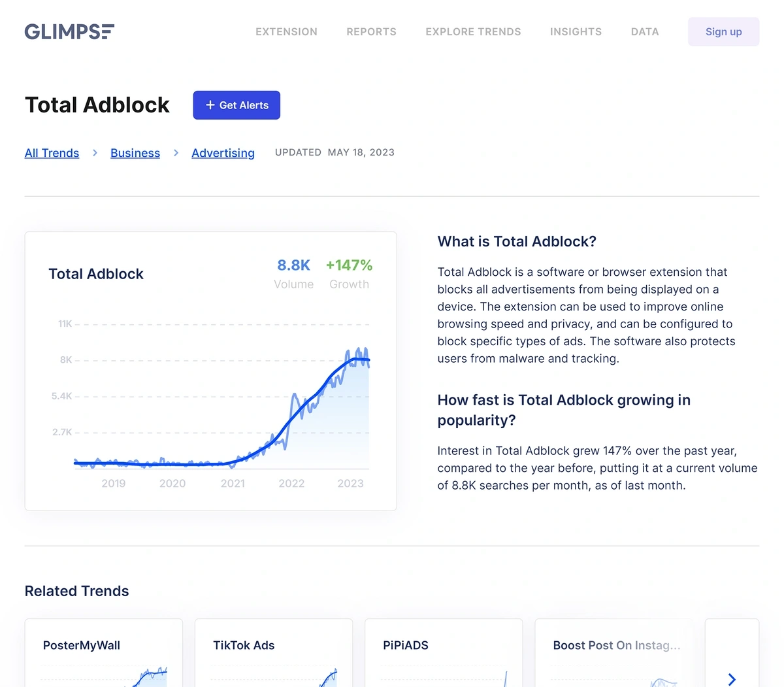Click the 8K label on chart axis
This screenshot has width=784, height=687.
pos(66,360)
